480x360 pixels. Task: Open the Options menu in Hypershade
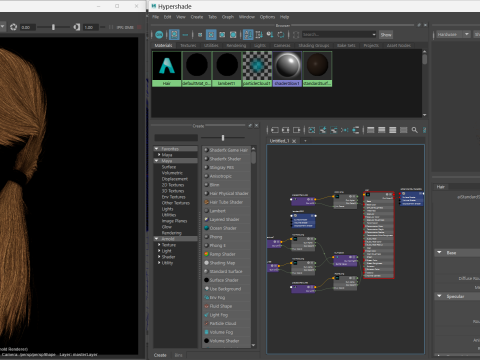(x=267, y=17)
